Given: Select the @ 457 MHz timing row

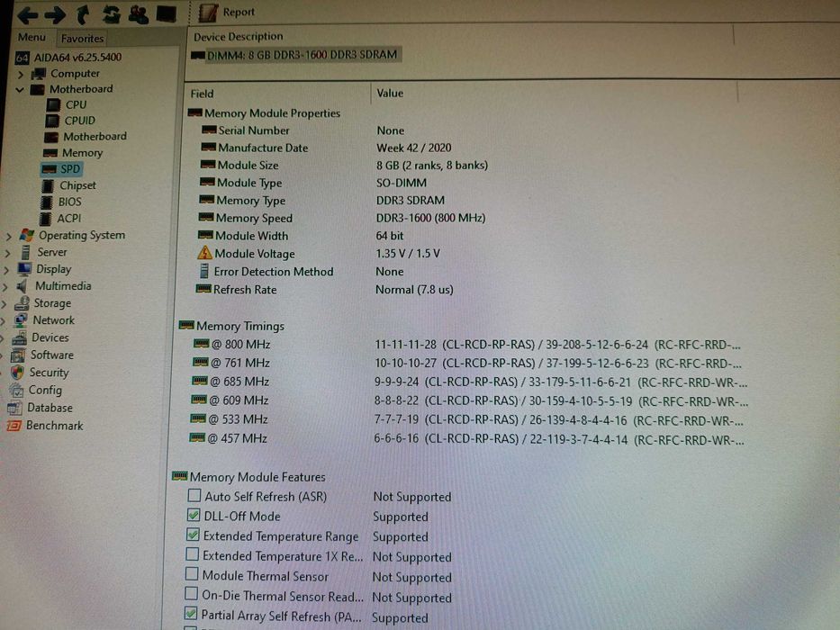Looking at the screenshot, I should [x=466, y=439].
